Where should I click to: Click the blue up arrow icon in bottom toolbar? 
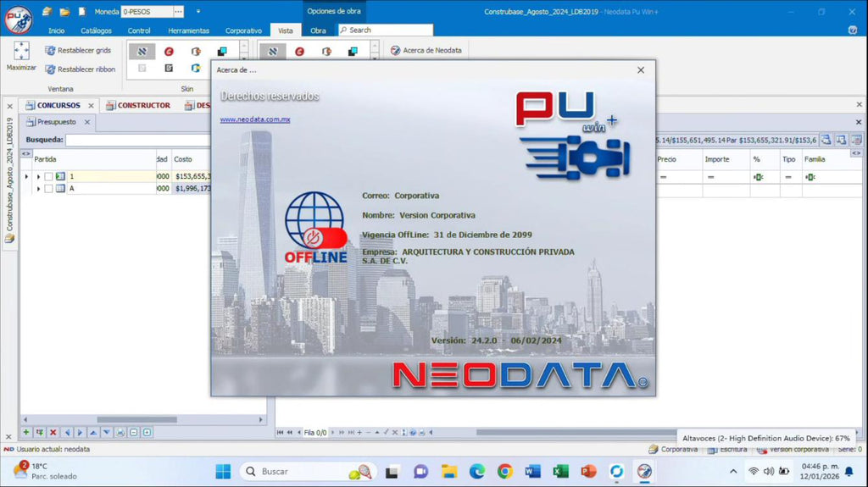pyautogui.click(x=93, y=432)
